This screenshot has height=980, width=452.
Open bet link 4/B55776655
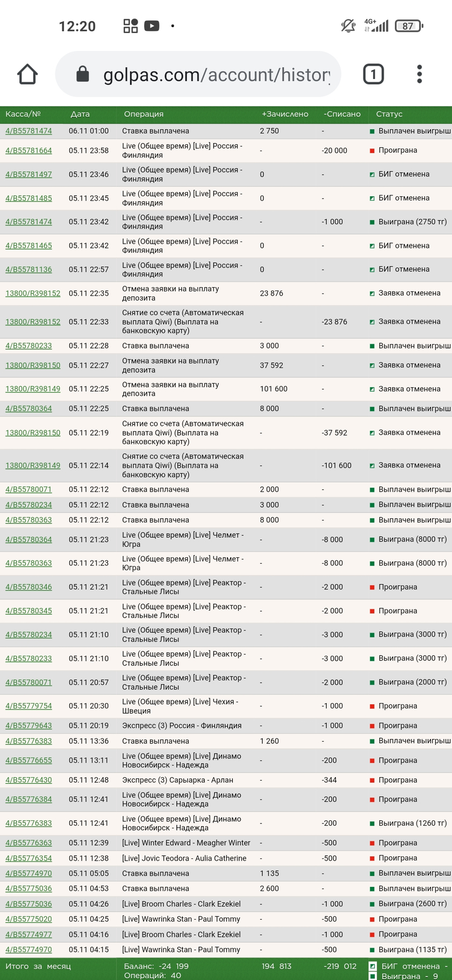(28, 761)
